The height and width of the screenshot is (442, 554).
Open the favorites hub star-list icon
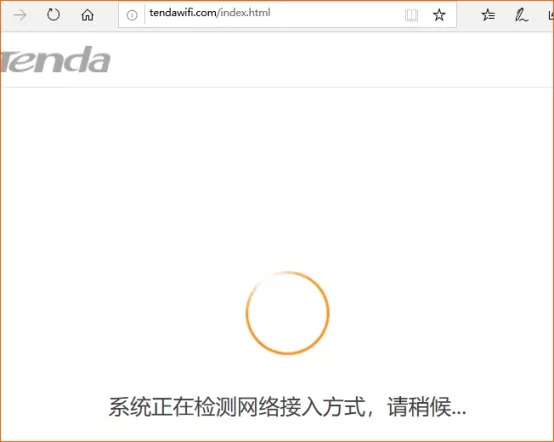point(488,15)
